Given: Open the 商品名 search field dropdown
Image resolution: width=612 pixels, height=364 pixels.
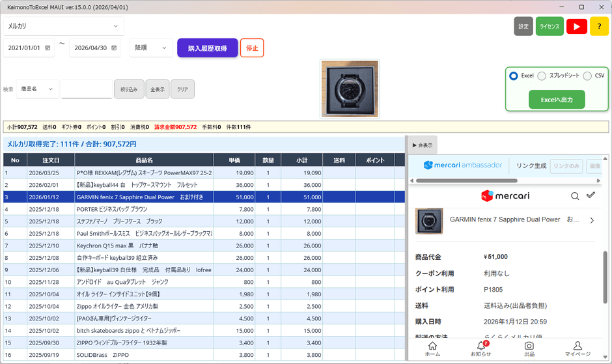Looking at the screenshot, I should pyautogui.click(x=37, y=89).
